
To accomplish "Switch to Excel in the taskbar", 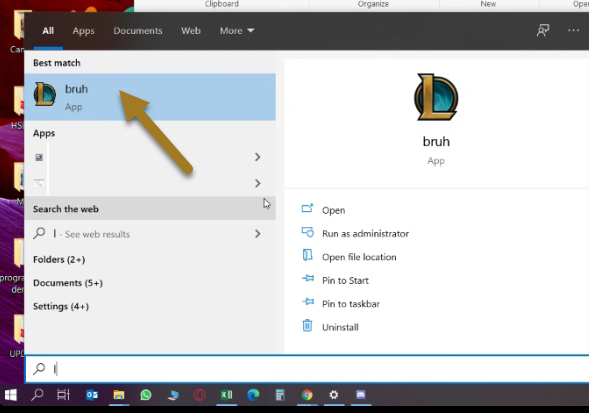I will pyautogui.click(x=227, y=395).
